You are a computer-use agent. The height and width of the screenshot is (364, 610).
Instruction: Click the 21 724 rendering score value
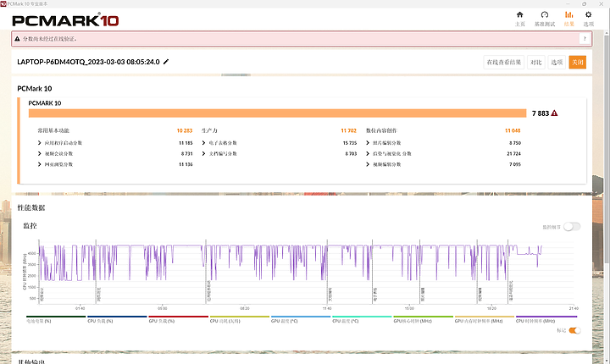(x=513, y=153)
